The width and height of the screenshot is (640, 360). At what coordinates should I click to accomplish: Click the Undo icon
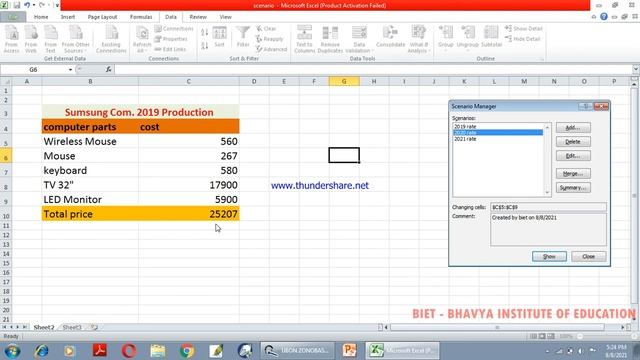click(27, 5)
